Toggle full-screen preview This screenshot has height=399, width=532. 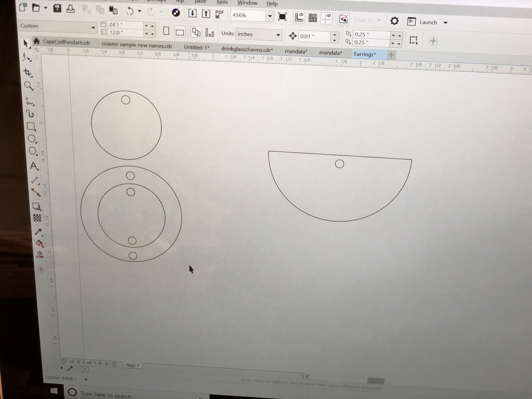(282, 17)
